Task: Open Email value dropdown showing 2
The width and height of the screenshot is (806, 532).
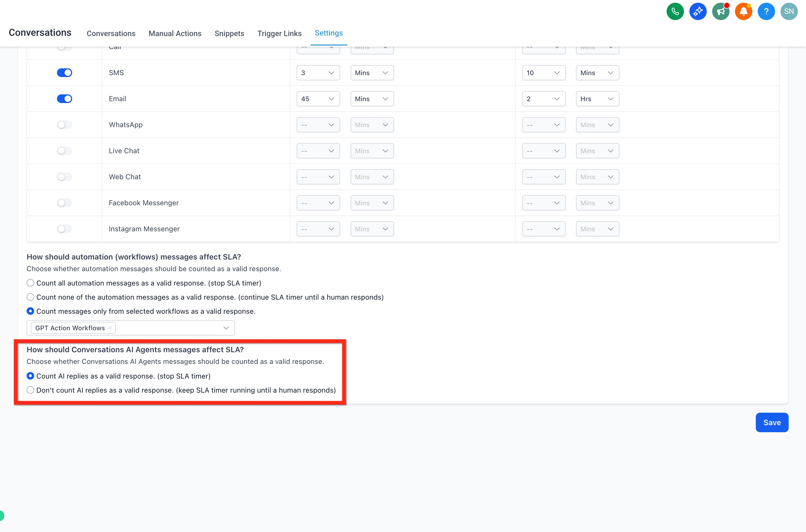Action: [x=544, y=99]
